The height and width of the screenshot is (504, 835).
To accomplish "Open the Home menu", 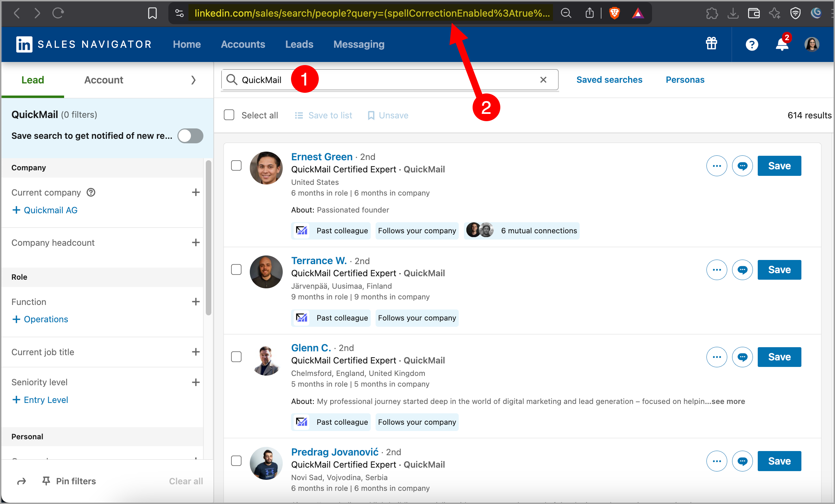I will [x=187, y=44].
